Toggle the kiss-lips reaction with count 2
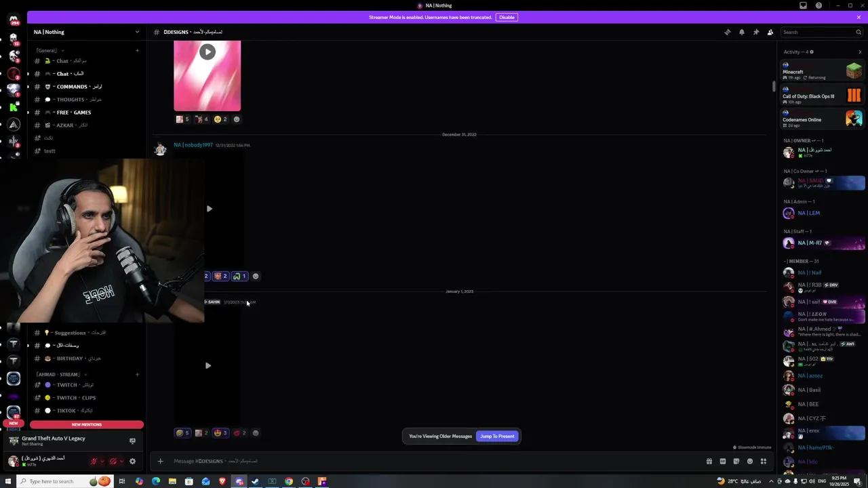Image resolution: width=868 pixels, height=488 pixels. [x=240, y=433]
